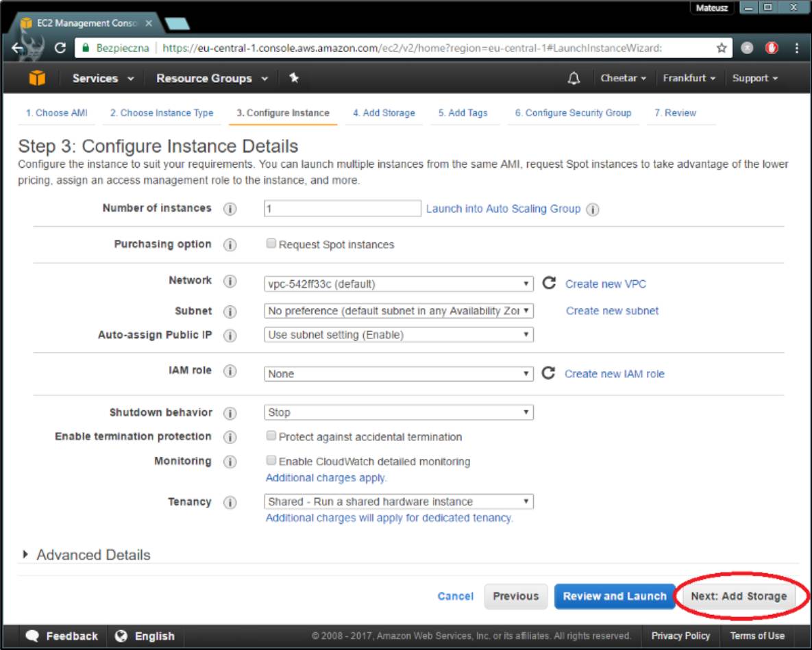Click the Number of instances field
This screenshot has width=812, height=650.
[342, 209]
